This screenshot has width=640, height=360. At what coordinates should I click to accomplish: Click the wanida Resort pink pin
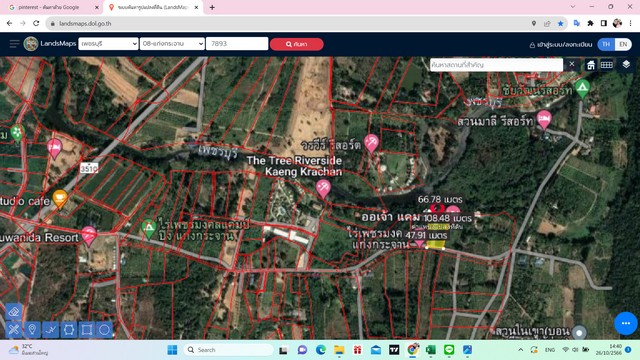(x=89, y=236)
